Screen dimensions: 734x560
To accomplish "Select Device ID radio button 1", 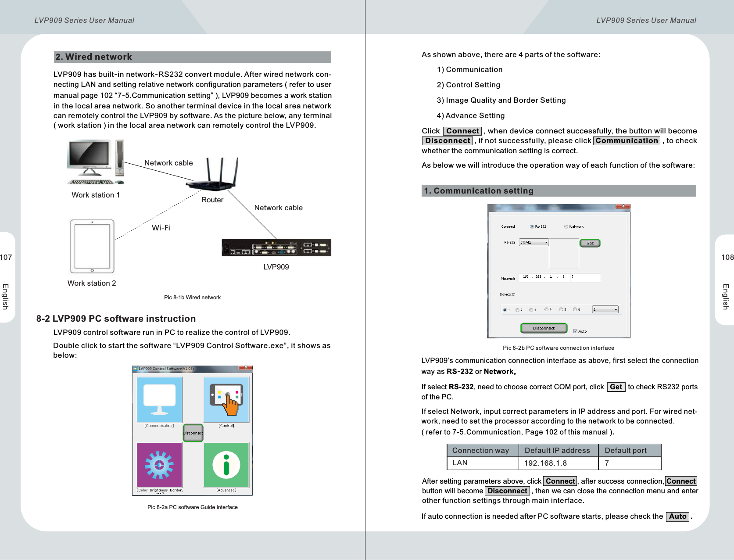I will click(505, 310).
